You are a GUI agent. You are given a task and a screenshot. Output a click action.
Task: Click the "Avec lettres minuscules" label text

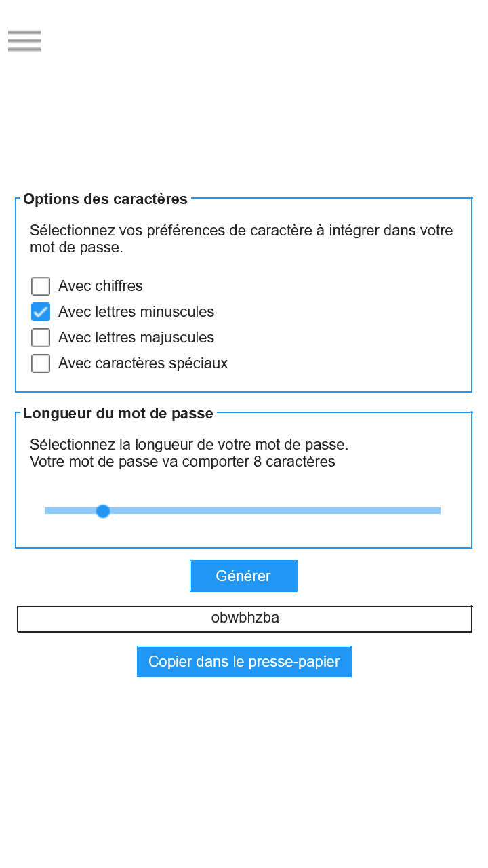tap(136, 312)
